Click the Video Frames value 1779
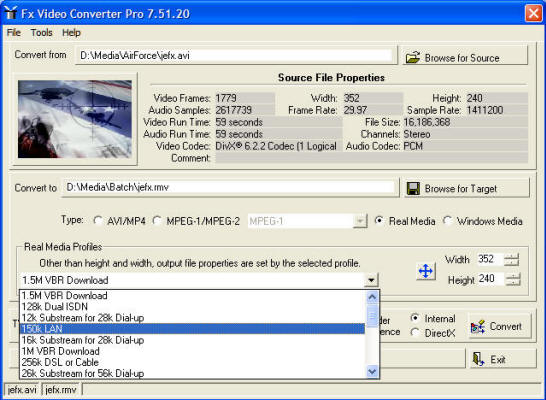 click(x=244, y=98)
